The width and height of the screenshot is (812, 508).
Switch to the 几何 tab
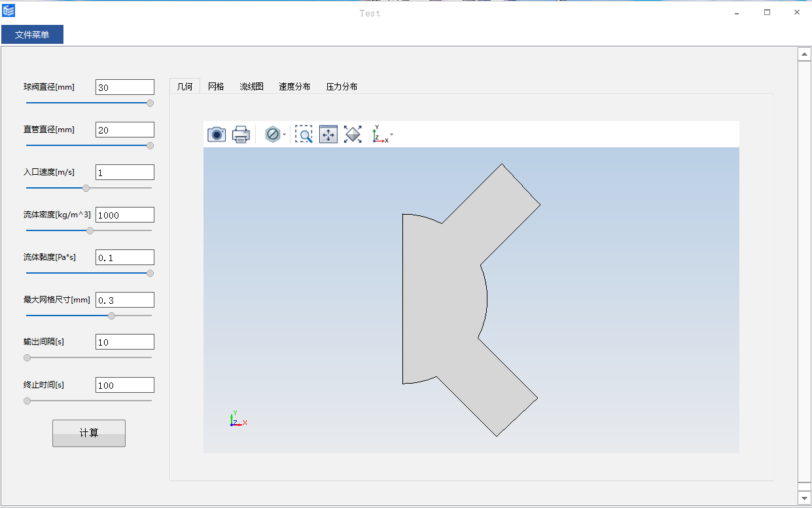(x=185, y=86)
